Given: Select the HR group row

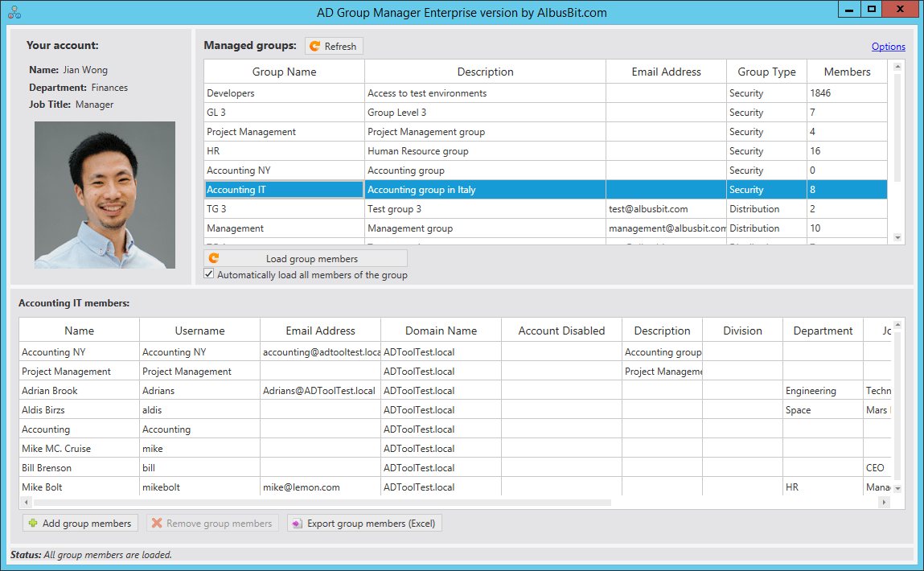Looking at the screenshot, I should click(281, 150).
